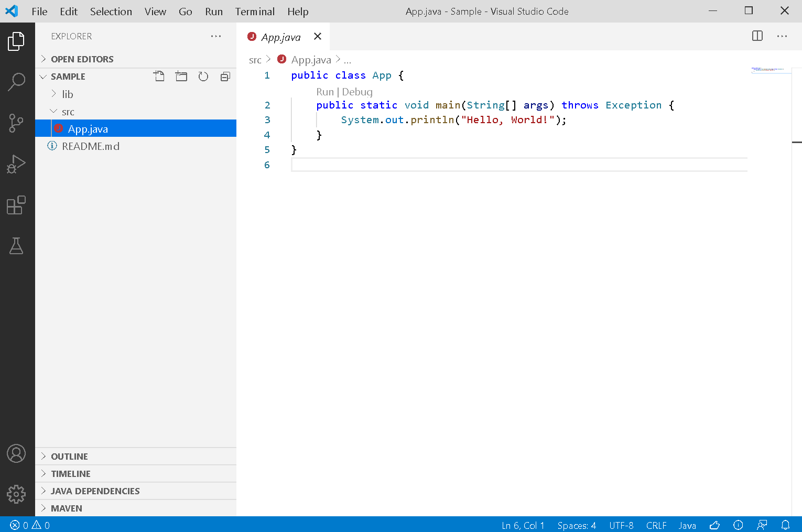Expand the JAVA DEPENDENCIES section

point(136,491)
